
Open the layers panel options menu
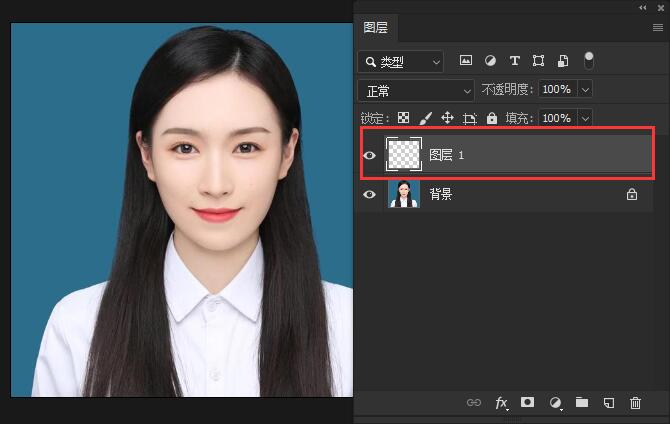pyautogui.click(x=658, y=28)
